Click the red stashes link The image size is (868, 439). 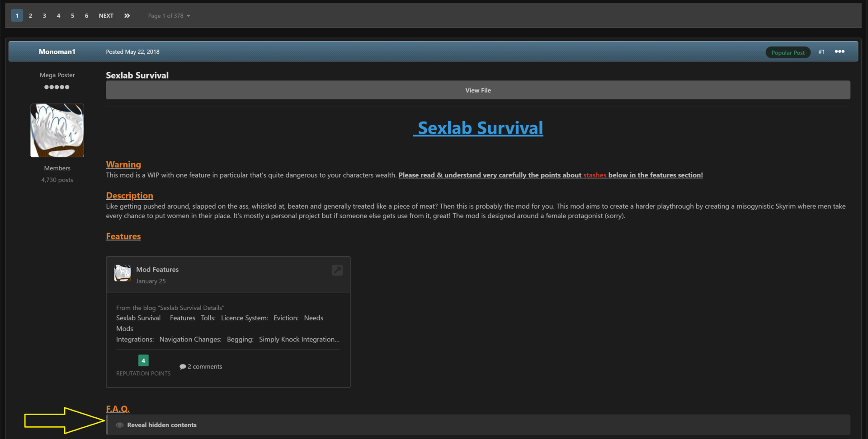594,175
